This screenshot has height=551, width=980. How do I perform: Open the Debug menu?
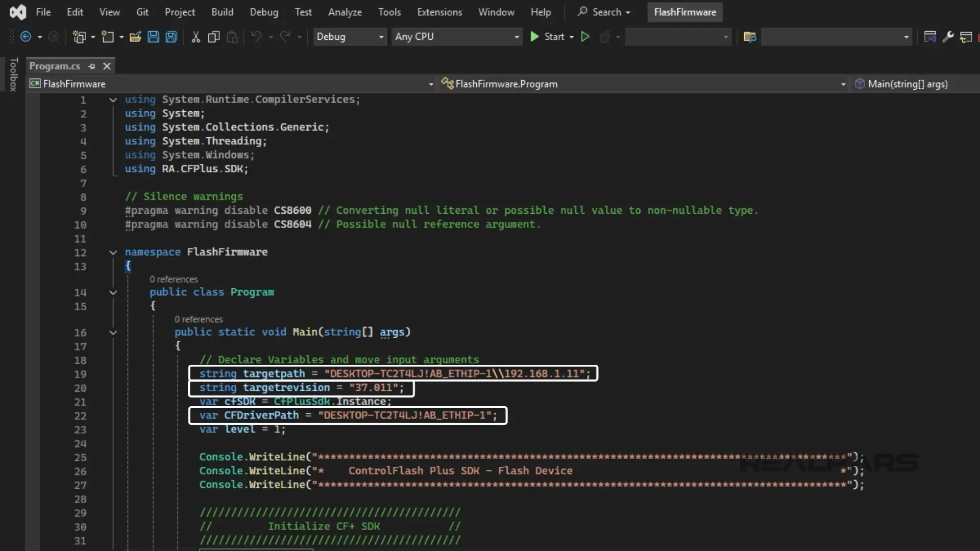[264, 12]
